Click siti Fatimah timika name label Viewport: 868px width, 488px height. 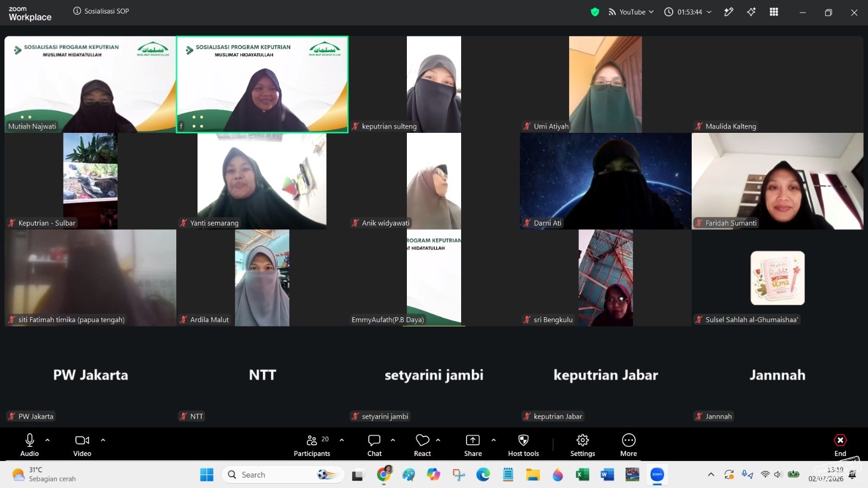71,320
